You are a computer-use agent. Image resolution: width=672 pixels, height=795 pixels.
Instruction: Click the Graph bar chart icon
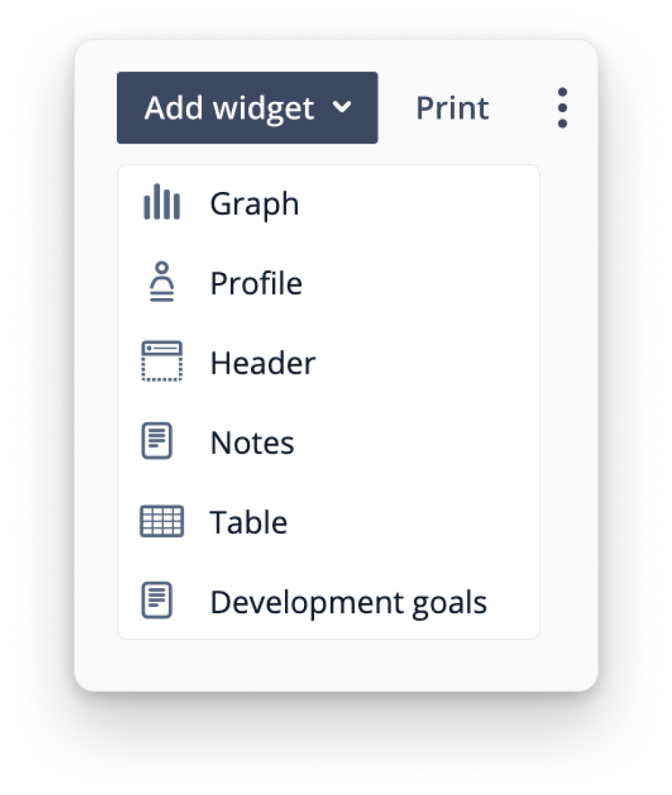tap(162, 203)
